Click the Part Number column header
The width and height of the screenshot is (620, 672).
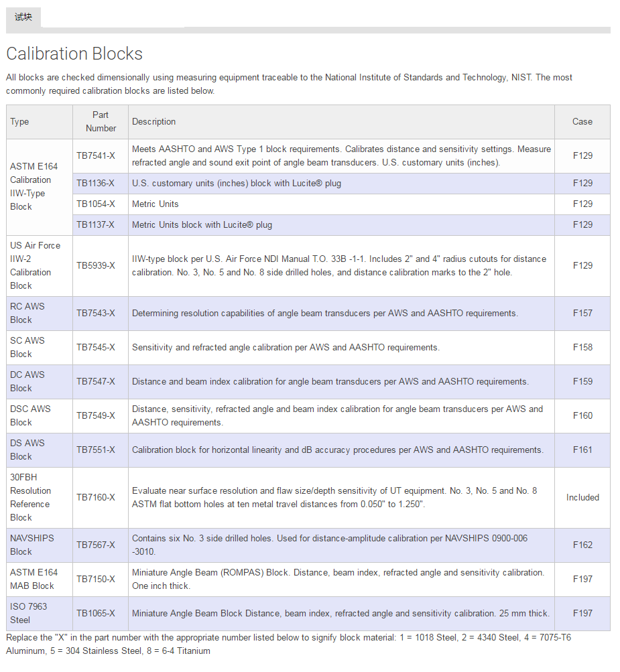click(101, 122)
